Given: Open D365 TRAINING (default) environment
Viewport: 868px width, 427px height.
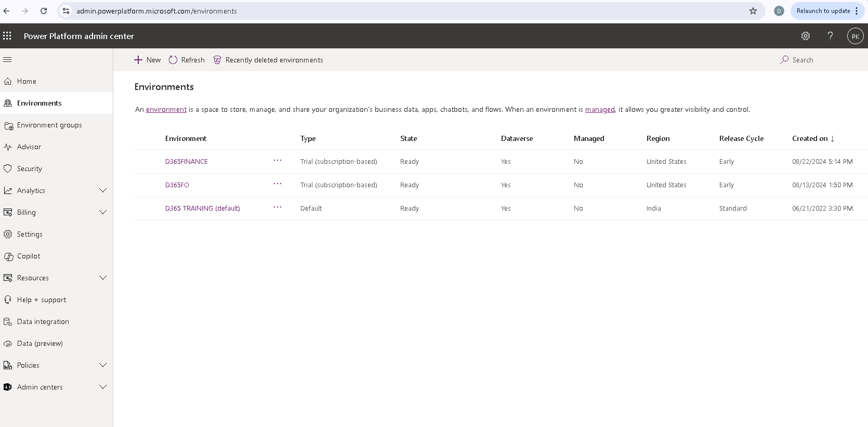Looking at the screenshot, I should (203, 209).
